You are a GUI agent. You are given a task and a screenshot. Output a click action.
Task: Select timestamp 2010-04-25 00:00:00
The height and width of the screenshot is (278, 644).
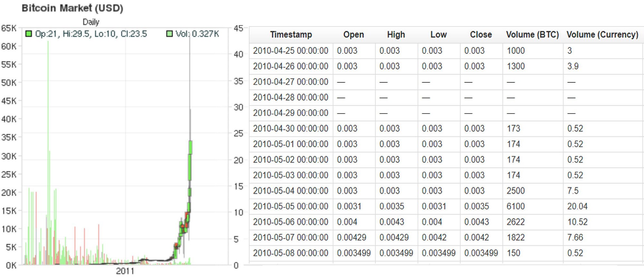pos(291,51)
